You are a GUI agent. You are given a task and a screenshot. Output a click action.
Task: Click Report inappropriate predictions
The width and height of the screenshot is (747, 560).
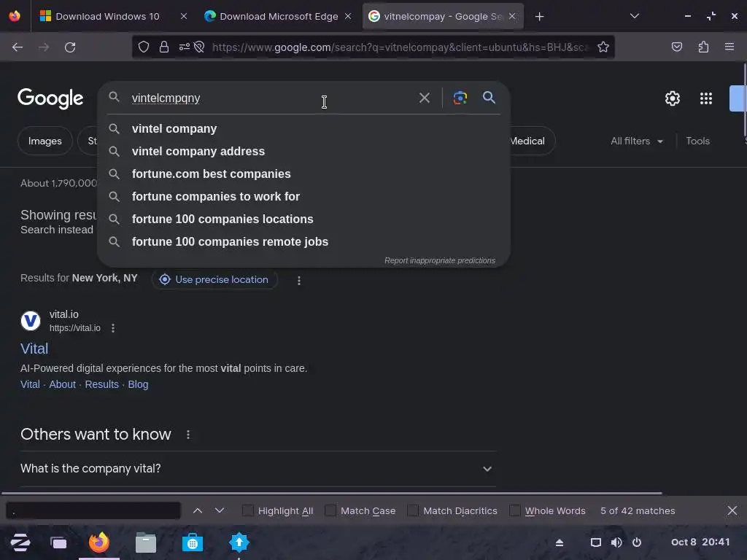pyautogui.click(x=440, y=260)
